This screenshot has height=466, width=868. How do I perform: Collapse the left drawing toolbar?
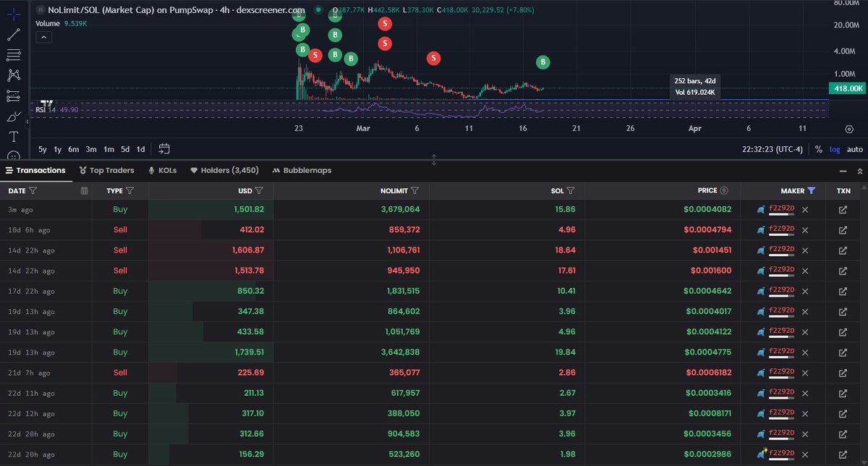pyautogui.click(x=27, y=122)
